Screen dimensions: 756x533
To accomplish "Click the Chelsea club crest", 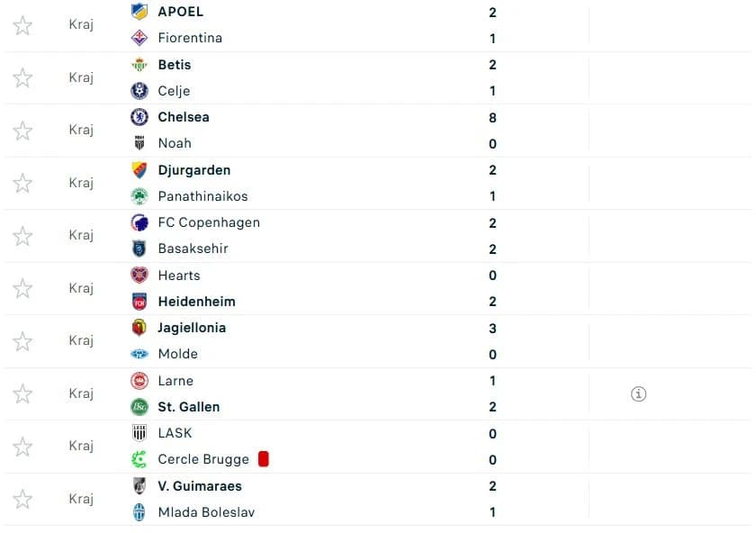I will 139,117.
